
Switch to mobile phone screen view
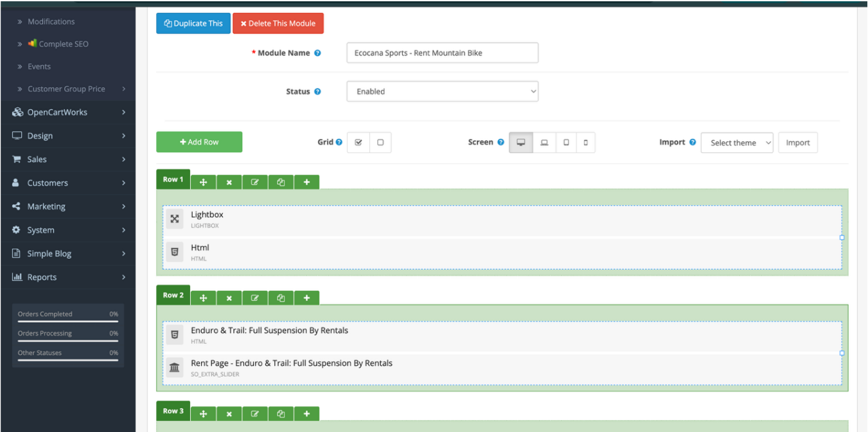tap(585, 143)
